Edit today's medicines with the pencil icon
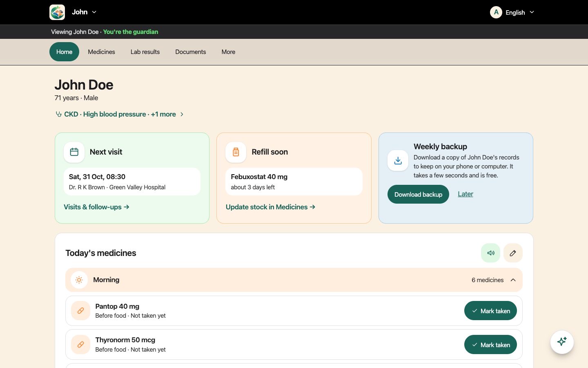 513,253
